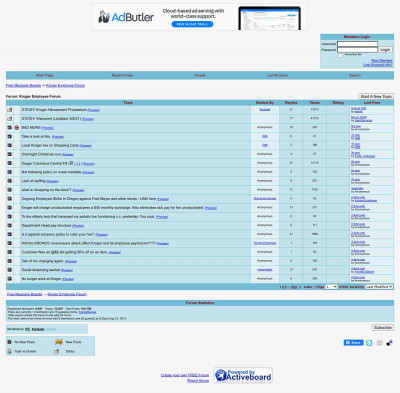Open the 'Take a look at this' topic

pos(36,137)
